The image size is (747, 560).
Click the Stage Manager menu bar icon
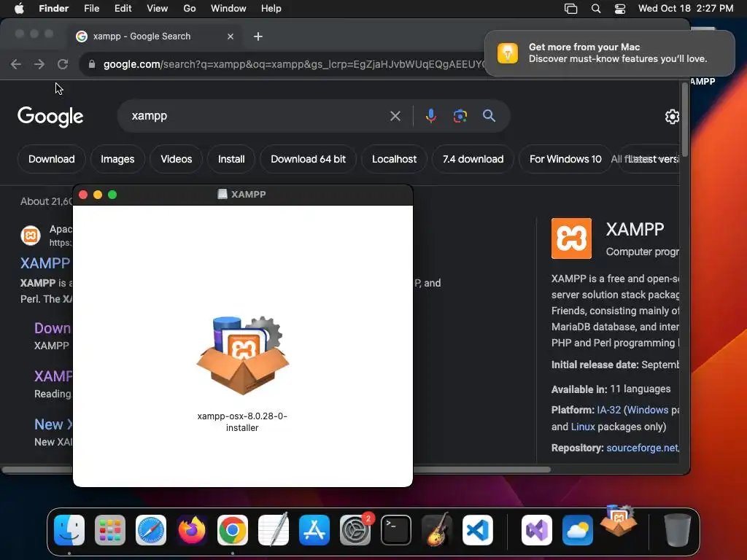[x=570, y=8]
